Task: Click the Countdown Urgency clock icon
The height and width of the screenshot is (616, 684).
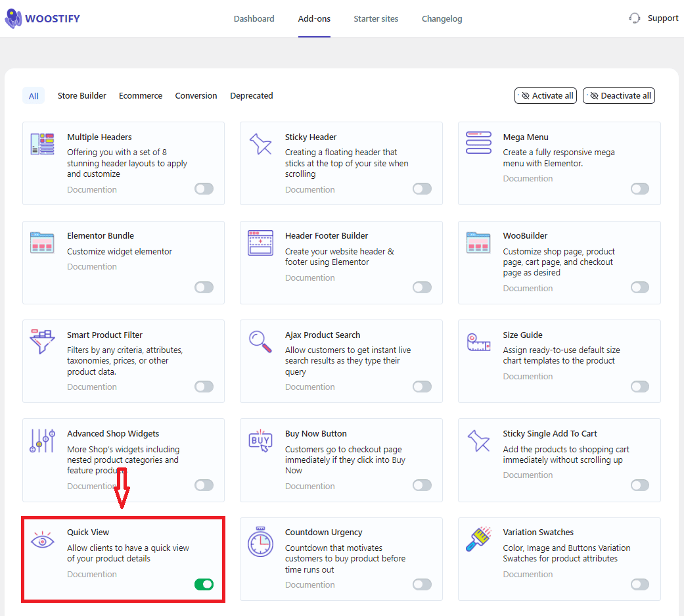Action: [260, 541]
